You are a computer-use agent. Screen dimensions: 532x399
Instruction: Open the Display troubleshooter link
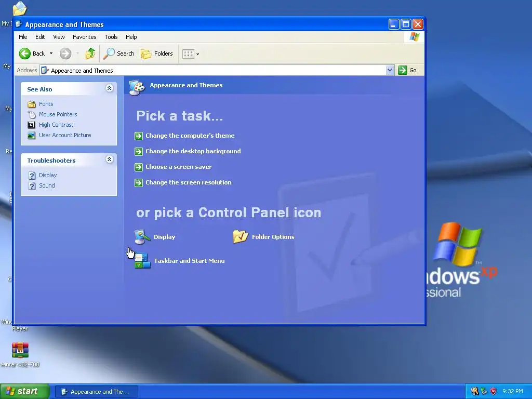48,175
